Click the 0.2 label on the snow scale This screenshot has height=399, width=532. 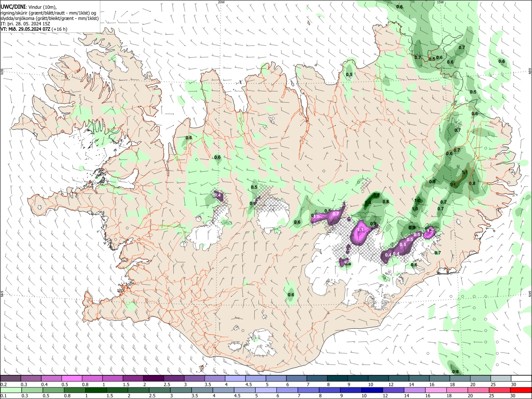pos(3,384)
